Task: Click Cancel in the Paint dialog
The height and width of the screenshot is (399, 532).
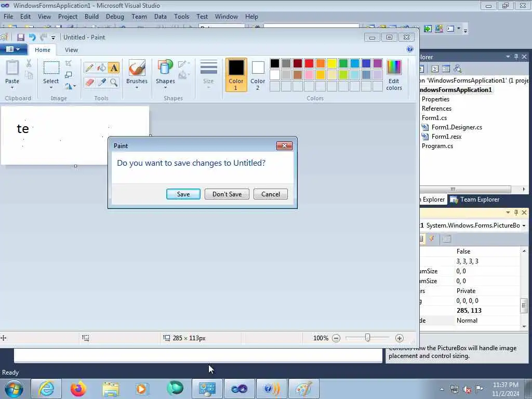Action: click(270, 194)
